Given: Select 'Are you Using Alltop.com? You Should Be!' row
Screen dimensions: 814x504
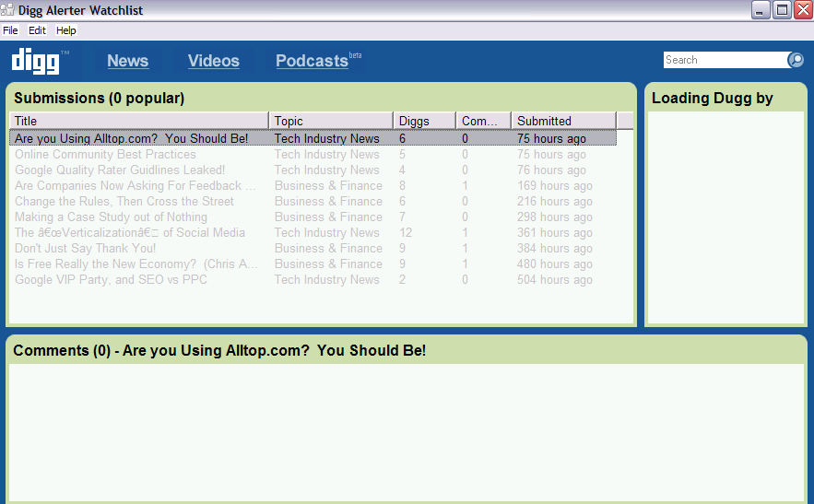Looking at the screenshot, I should 313,138.
